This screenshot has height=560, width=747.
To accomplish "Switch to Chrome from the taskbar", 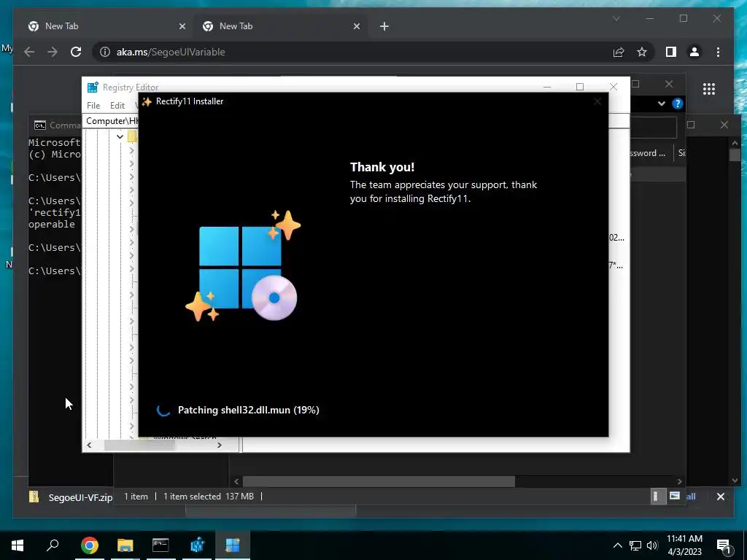I will pos(89,545).
